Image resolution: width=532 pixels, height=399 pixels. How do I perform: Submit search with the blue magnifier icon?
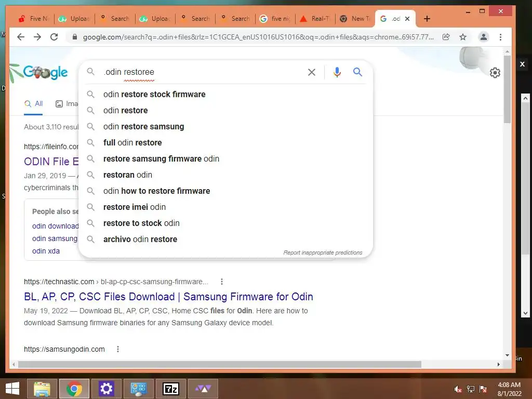pyautogui.click(x=357, y=72)
